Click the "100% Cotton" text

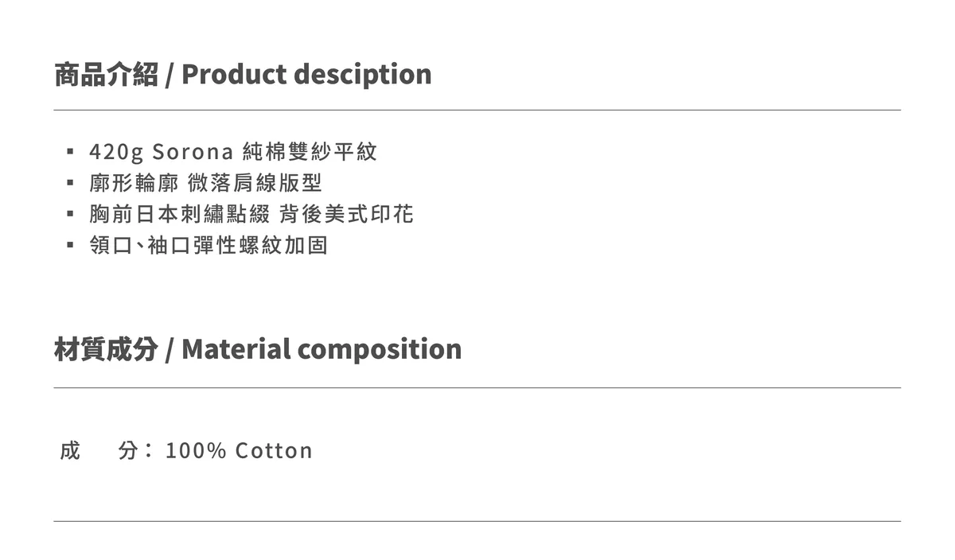239,451
